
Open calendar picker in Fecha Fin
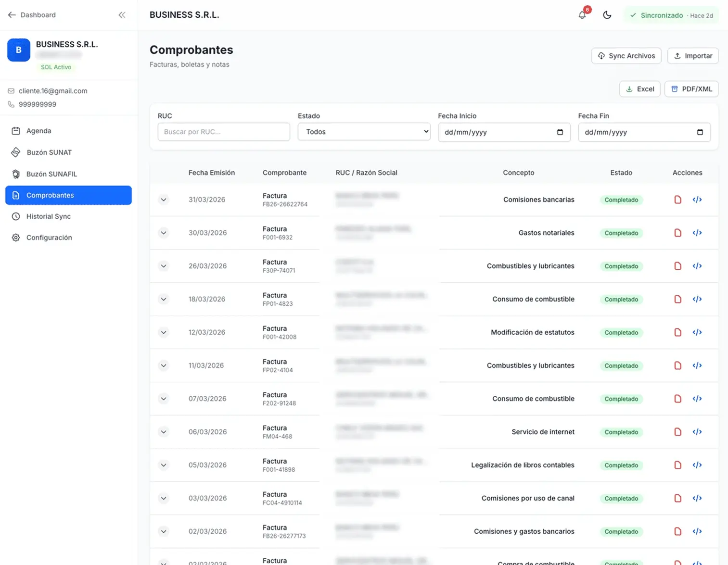(x=700, y=132)
